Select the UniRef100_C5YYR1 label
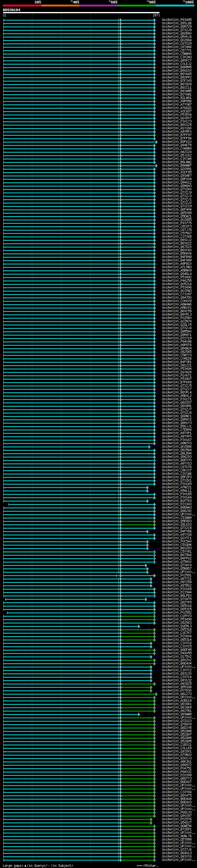 (x=177, y=551)
